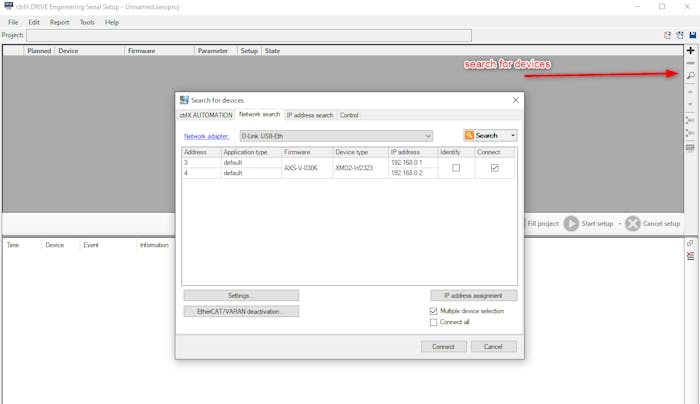700x404 pixels.
Task: Click the move device up arrow
Action: click(690, 91)
